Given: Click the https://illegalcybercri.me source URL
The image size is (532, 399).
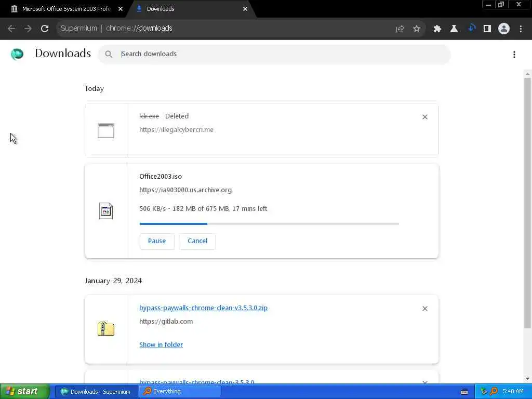Looking at the screenshot, I should [177, 129].
